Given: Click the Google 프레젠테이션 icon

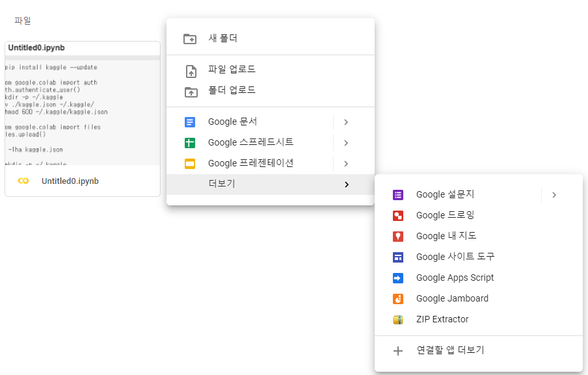Looking at the screenshot, I should point(189,163).
